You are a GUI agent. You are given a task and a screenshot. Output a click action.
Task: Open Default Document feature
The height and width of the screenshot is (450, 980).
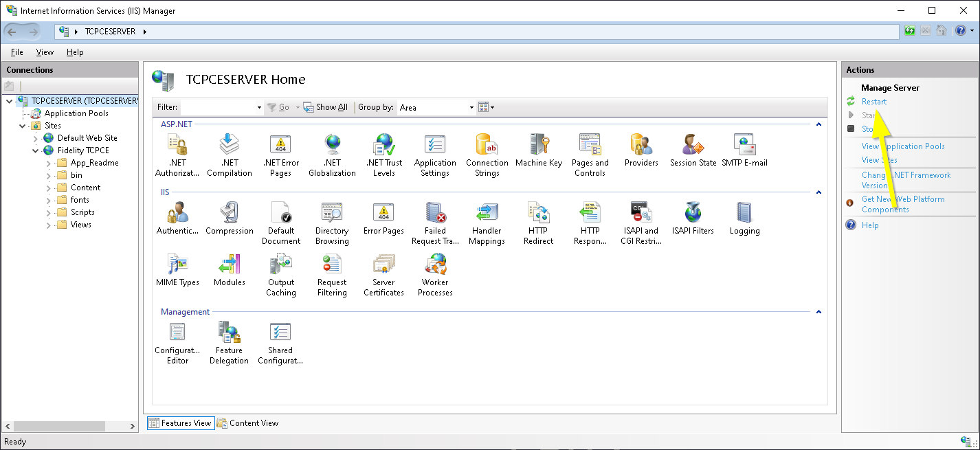click(280, 223)
